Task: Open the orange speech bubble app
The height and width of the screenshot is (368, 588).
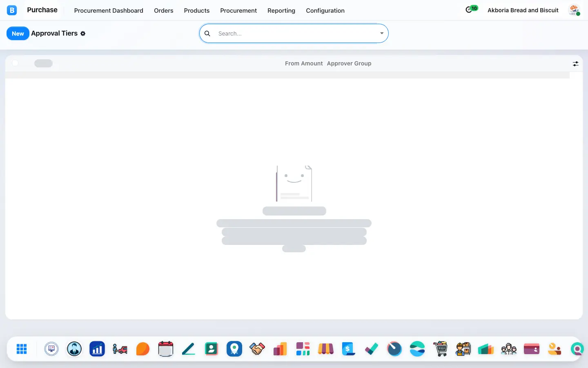Action: coord(143,349)
